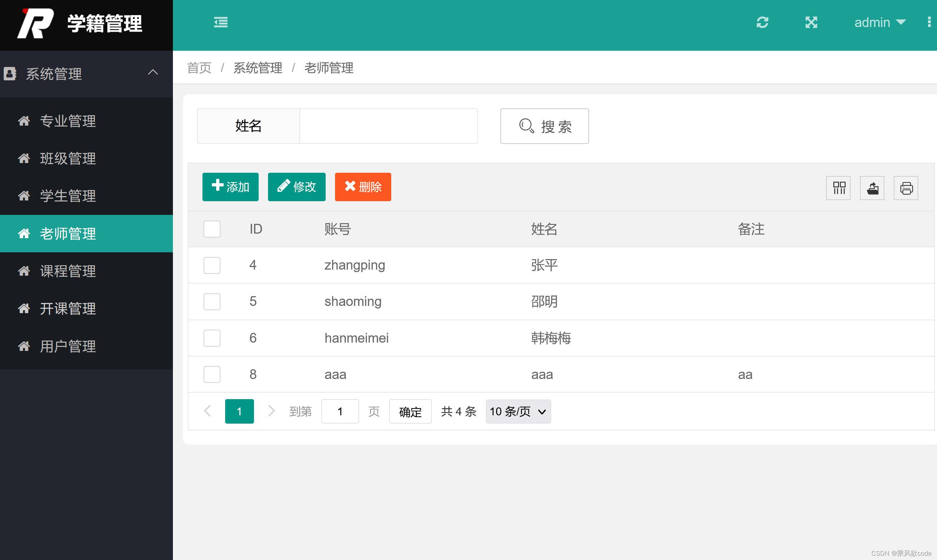Collapse the sidebar with the fold icon
This screenshot has width=937, height=560.
point(220,22)
